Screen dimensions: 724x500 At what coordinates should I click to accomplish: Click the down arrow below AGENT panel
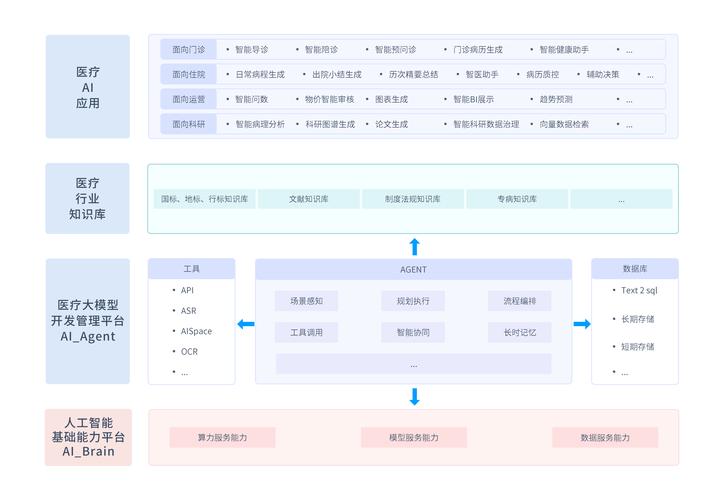point(414,397)
